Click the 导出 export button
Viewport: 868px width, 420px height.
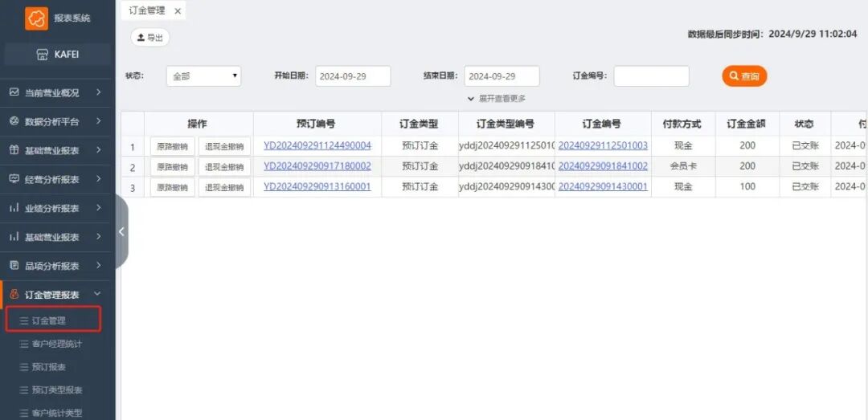[150, 37]
